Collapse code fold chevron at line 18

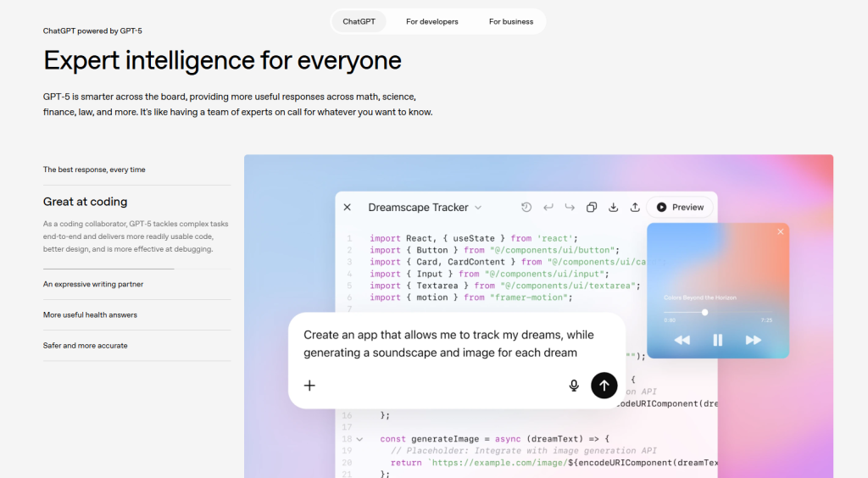[x=359, y=439]
